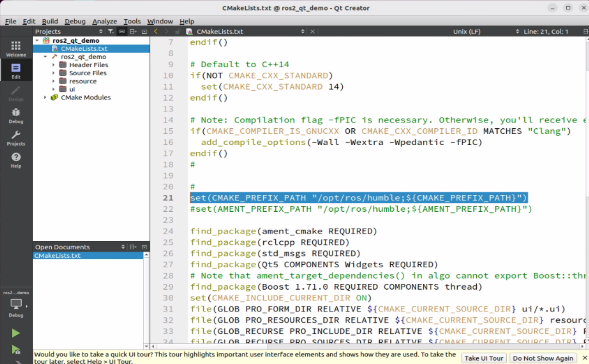Open the Build menu
589x364 pixels.
(x=50, y=21)
